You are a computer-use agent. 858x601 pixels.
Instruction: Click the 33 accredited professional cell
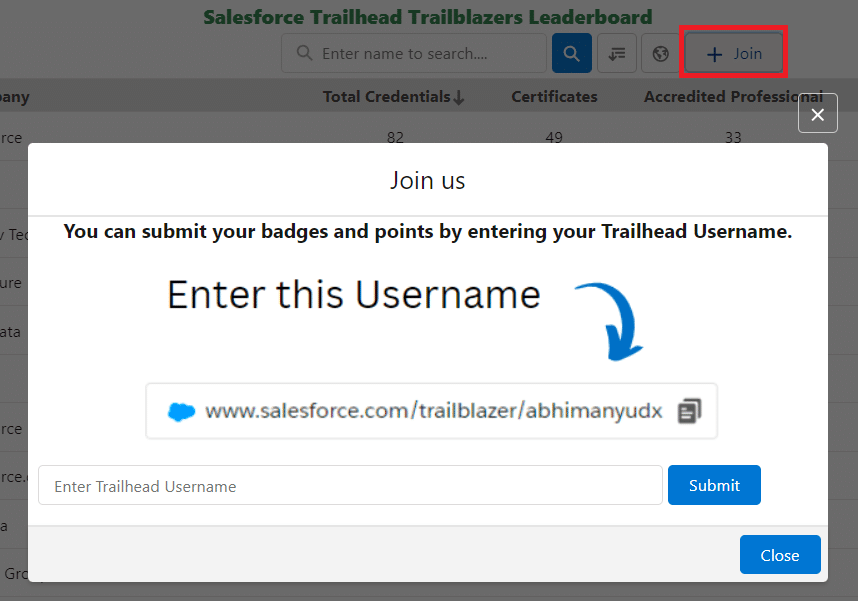coord(733,137)
